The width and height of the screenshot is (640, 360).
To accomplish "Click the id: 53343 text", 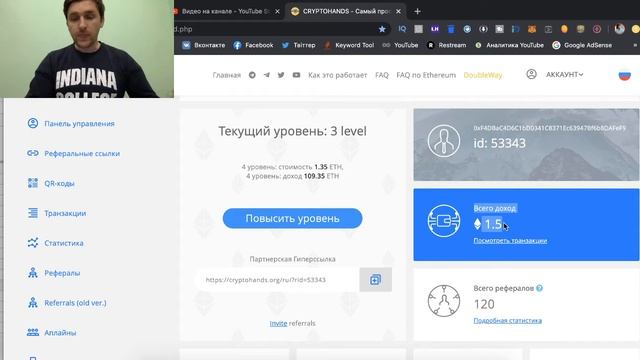I will coord(500,143).
